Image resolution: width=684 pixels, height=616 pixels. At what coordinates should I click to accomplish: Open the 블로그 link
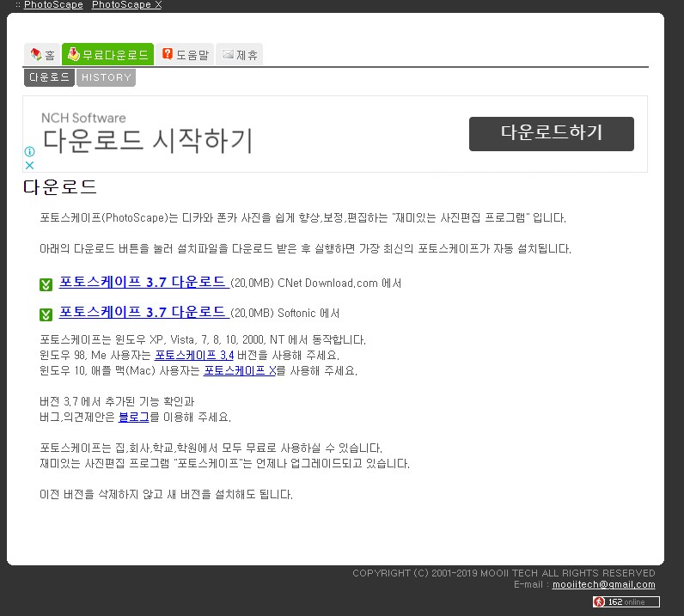pyautogui.click(x=133, y=417)
